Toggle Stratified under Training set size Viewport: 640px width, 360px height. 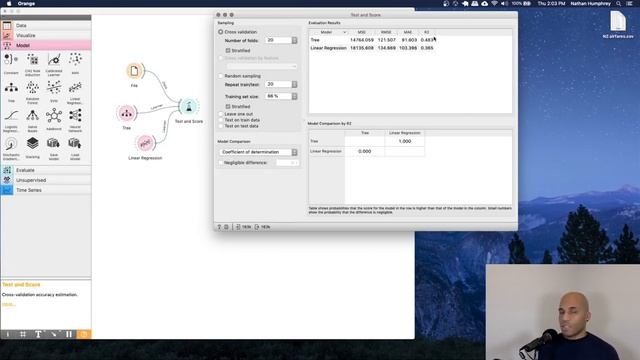tap(228, 107)
